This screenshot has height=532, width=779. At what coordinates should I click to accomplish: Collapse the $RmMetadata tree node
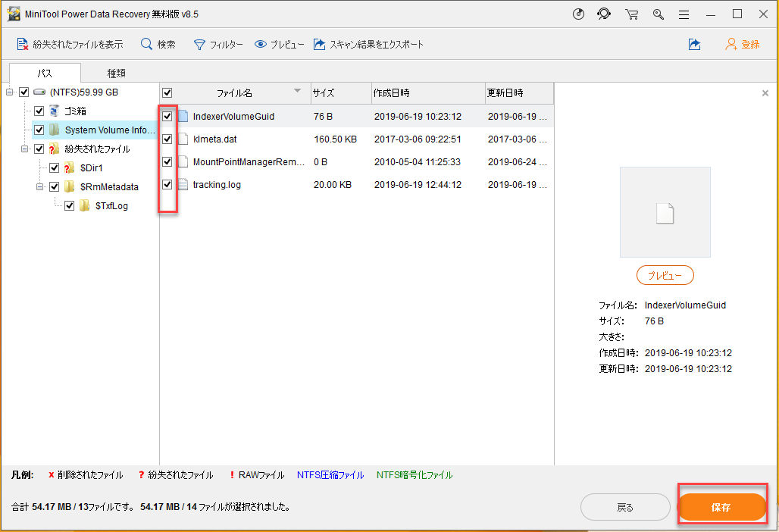[39, 186]
